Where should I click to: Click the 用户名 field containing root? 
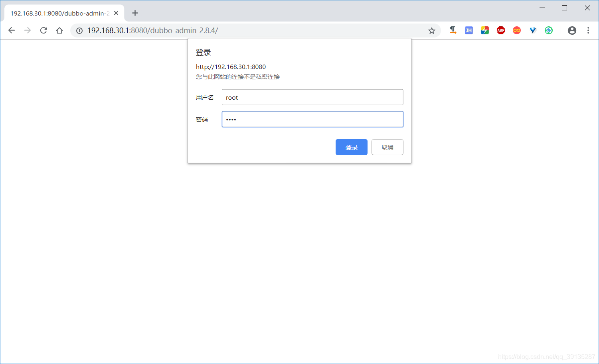pyautogui.click(x=312, y=97)
